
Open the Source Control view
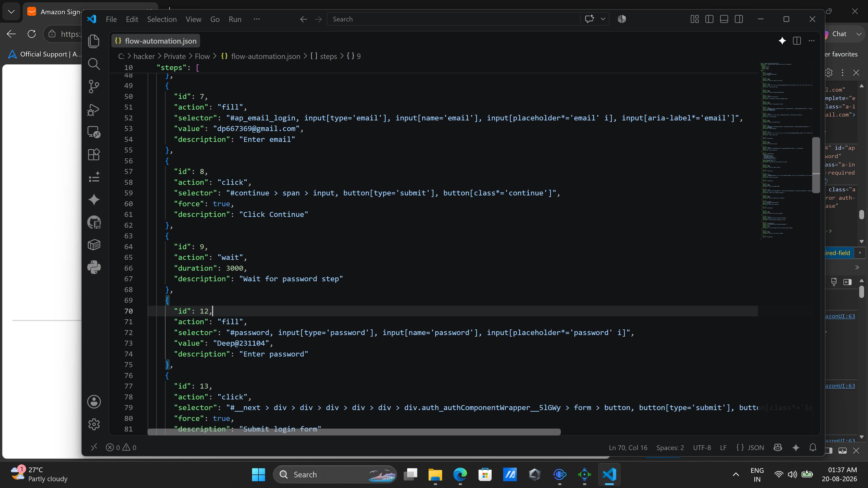pos(94,87)
